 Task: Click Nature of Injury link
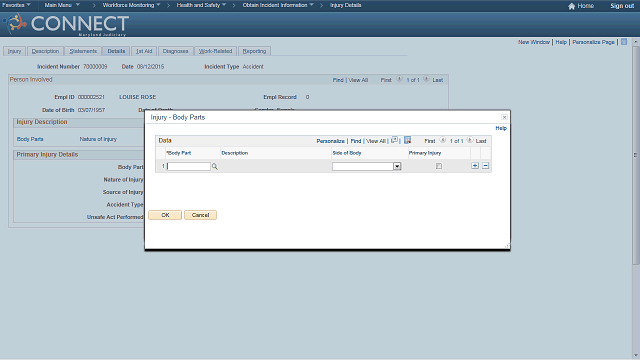98,139
